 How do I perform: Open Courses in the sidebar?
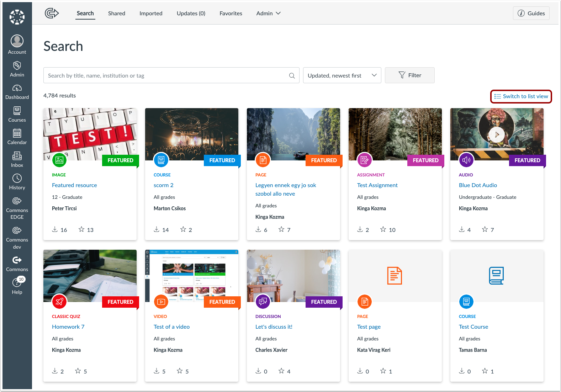(17, 114)
